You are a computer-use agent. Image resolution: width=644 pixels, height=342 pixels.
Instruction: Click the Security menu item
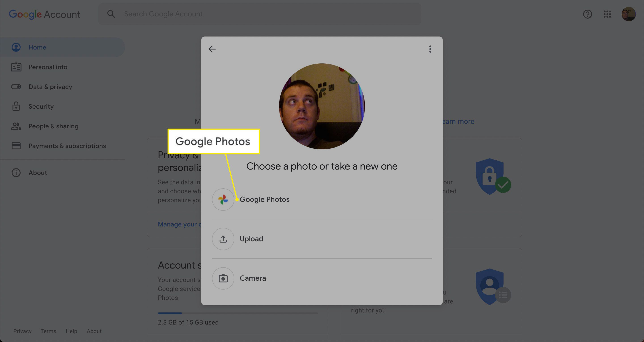[x=41, y=106]
